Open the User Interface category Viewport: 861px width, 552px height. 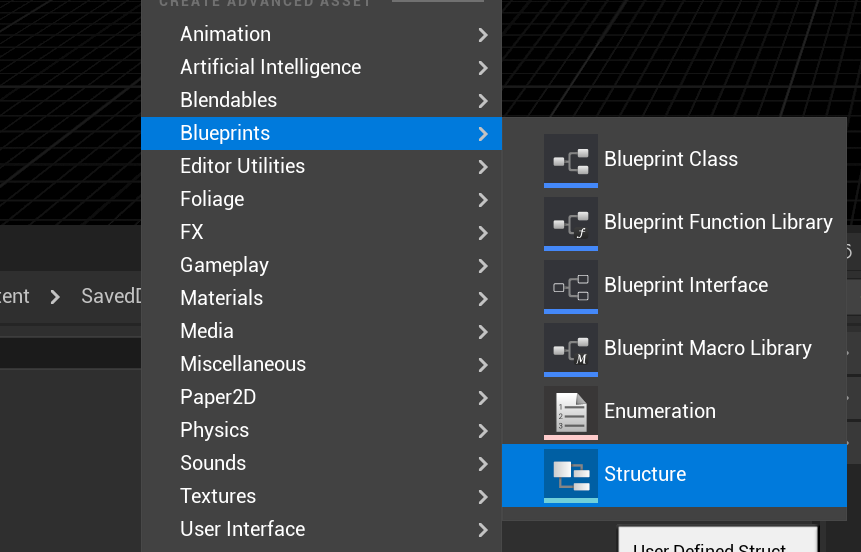pyautogui.click(x=321, y=528)
